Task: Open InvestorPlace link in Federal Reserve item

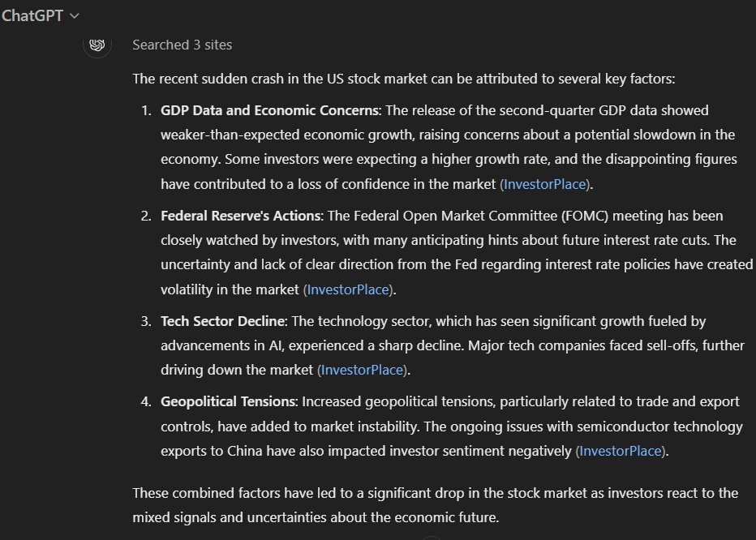Action: click(x=348, y=289)
